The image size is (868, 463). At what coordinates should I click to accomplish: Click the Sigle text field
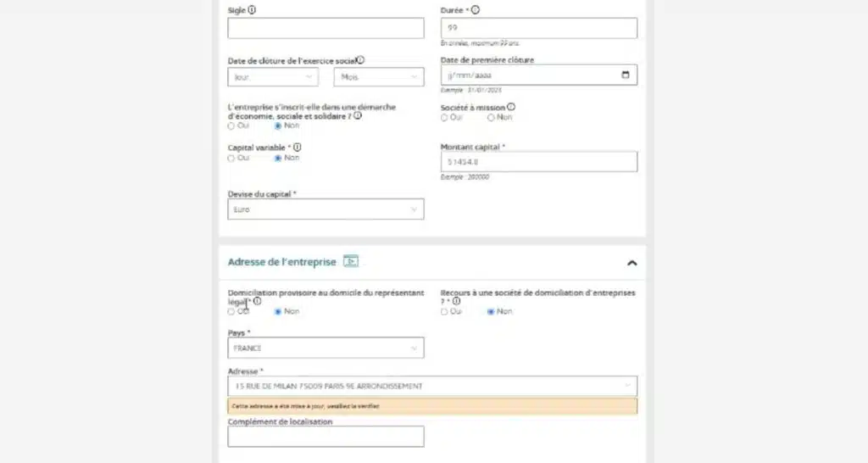325,28
